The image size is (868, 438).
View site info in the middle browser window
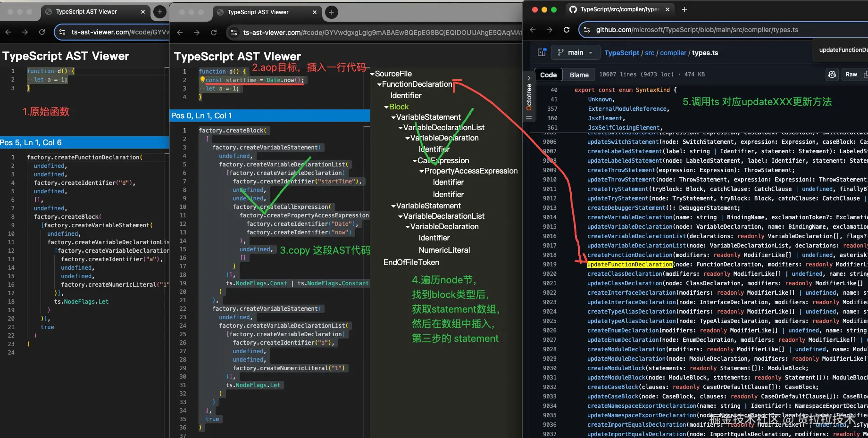coord(234,33)
